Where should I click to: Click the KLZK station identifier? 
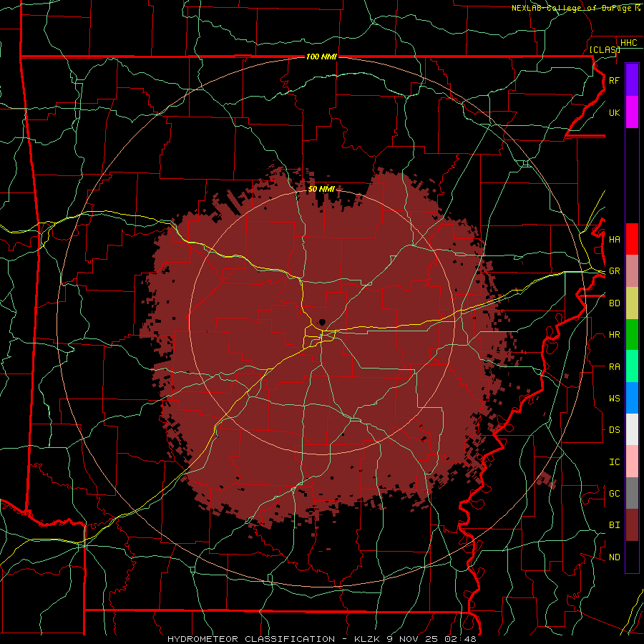click(x=368, y=639)
